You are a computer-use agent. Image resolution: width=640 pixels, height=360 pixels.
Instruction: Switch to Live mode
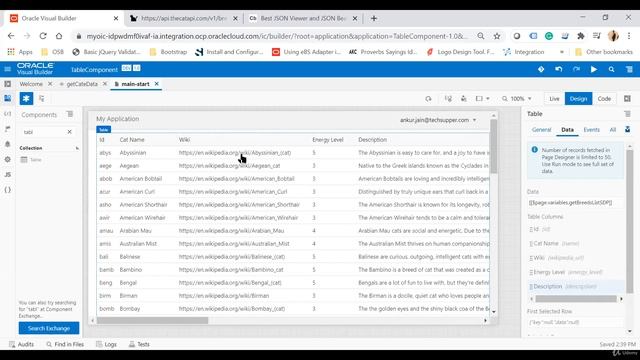554,99
